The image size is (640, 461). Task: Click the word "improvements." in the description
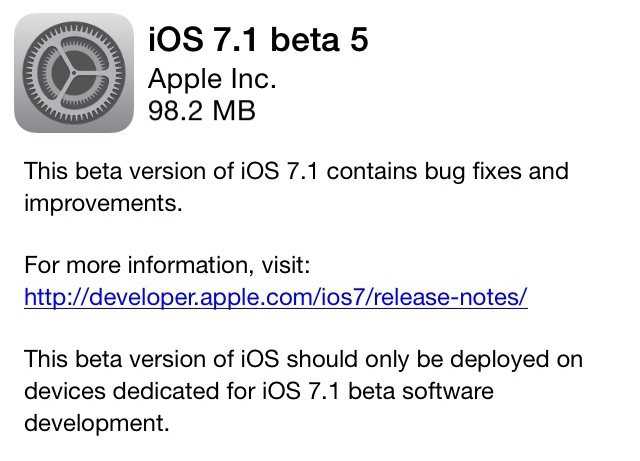pyautogui.click(x=103, y=203)
